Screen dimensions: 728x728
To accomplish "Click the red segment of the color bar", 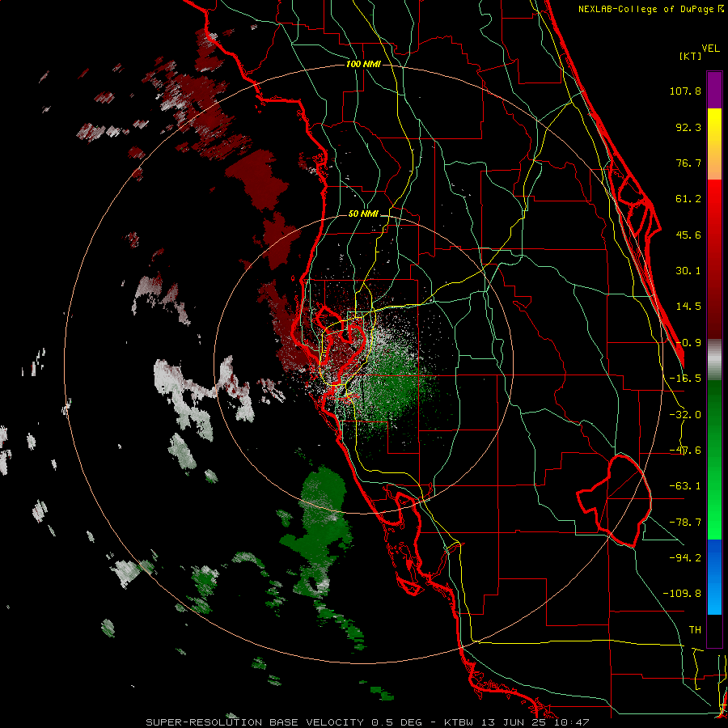I will point(714,259).
